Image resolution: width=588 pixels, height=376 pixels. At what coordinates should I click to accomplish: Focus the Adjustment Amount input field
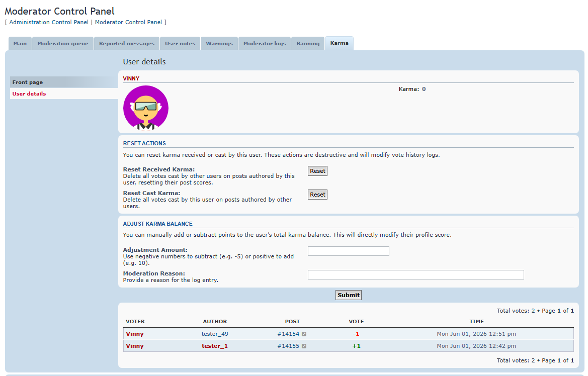point(349,251)
